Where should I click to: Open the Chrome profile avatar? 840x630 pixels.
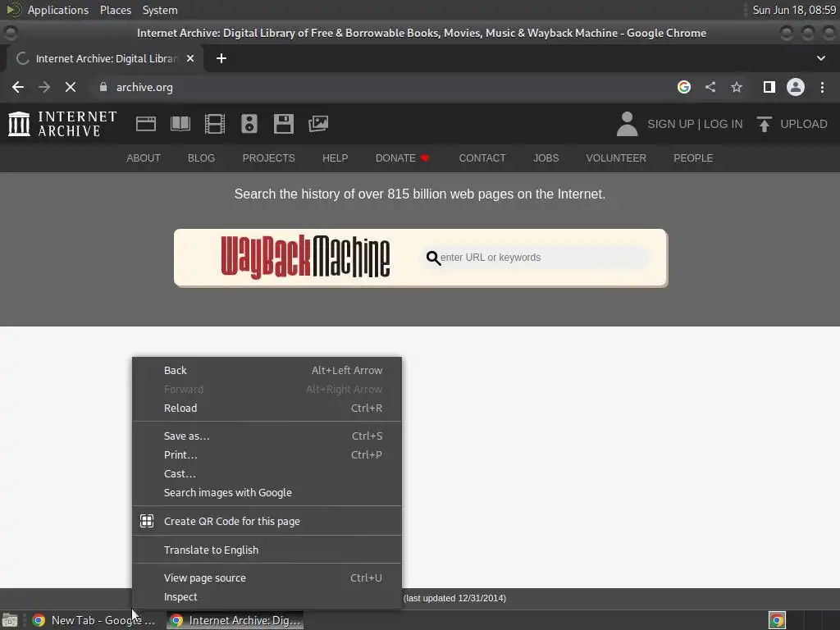pyautogui.click(x=796, y=87)
